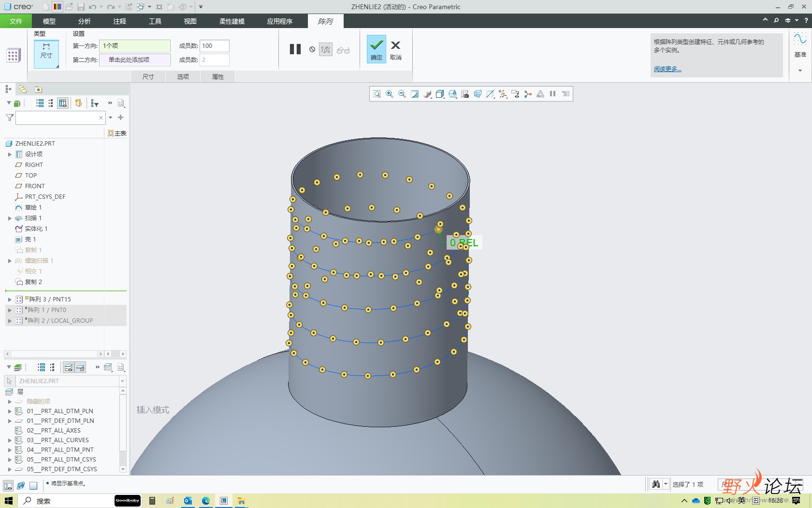812x508 pixels.
Task: Click the zoom out icon
Action: coord(402,94)
